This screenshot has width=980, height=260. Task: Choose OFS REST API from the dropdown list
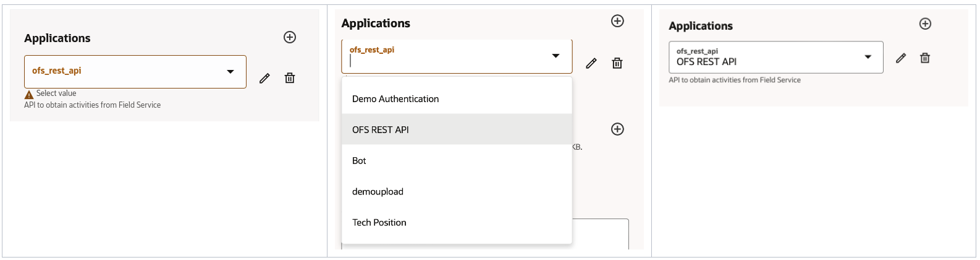(381, 130)
